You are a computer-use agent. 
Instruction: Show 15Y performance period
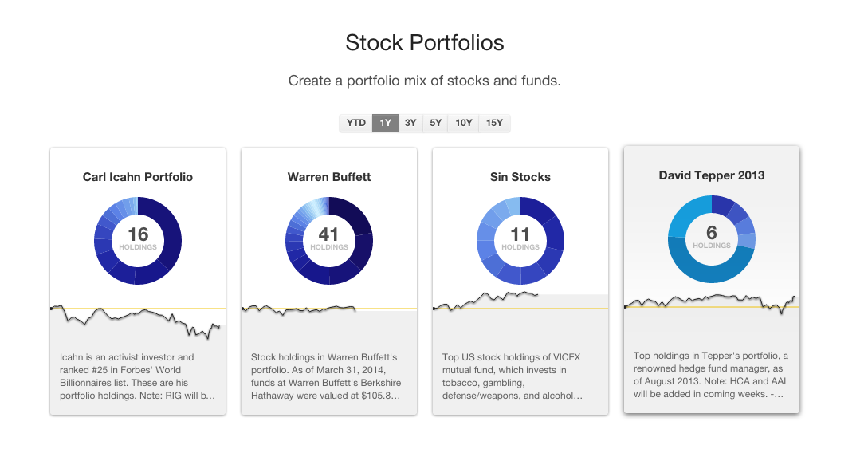tap(494, 123)
